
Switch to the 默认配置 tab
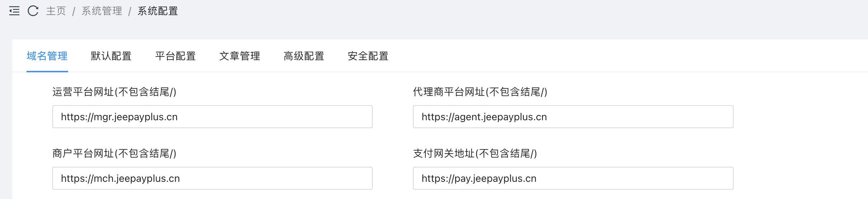coord(111,56)
